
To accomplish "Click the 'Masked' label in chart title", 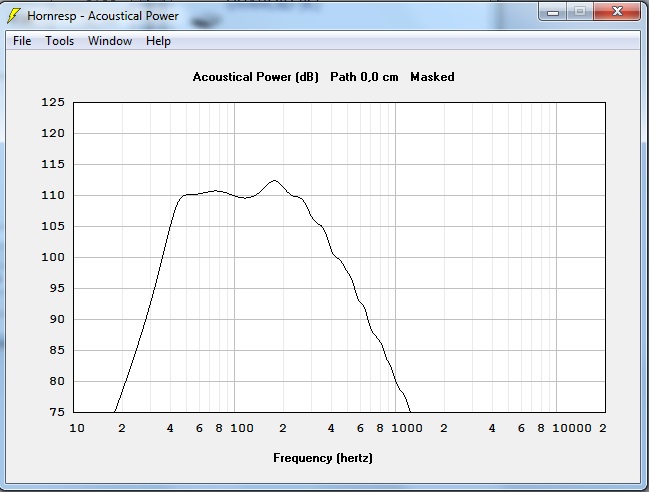I will click(432, 77).
